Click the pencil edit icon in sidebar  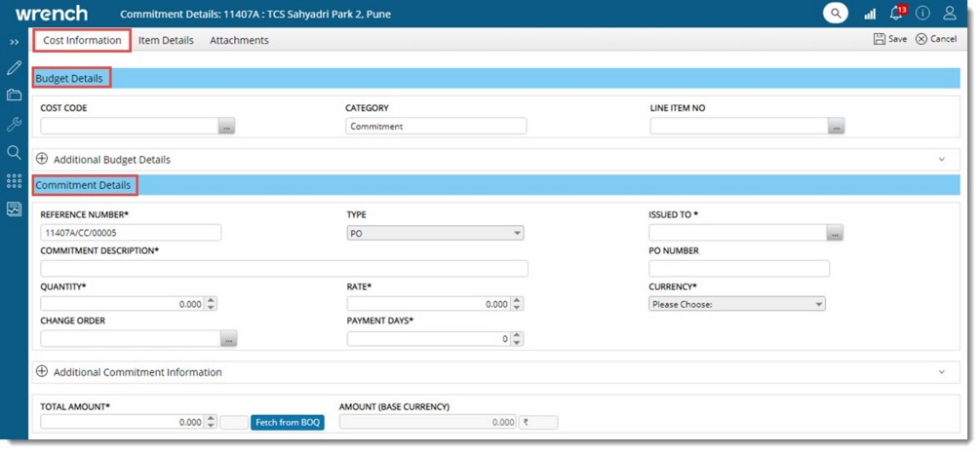click(14, 68)
